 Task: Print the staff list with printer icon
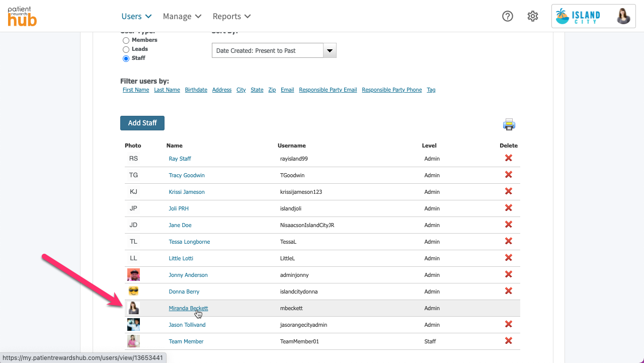point(509,124)
